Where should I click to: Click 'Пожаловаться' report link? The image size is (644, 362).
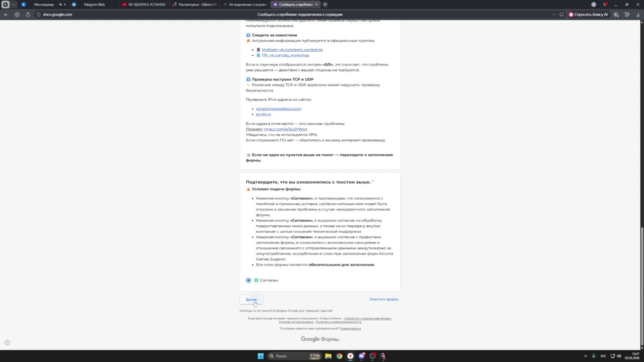pyautogui.click(x=350, y=328)
